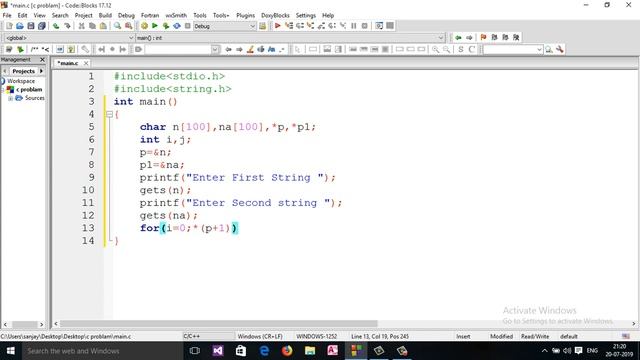This screenshot has width=640, height=360.
Task: Click the S source toggle icon
Action: point(461,49)
